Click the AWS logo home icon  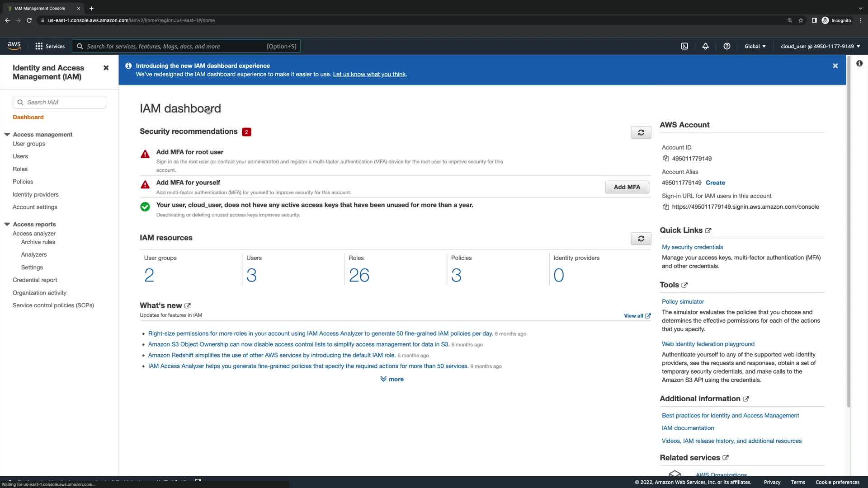tap(14, 46)
